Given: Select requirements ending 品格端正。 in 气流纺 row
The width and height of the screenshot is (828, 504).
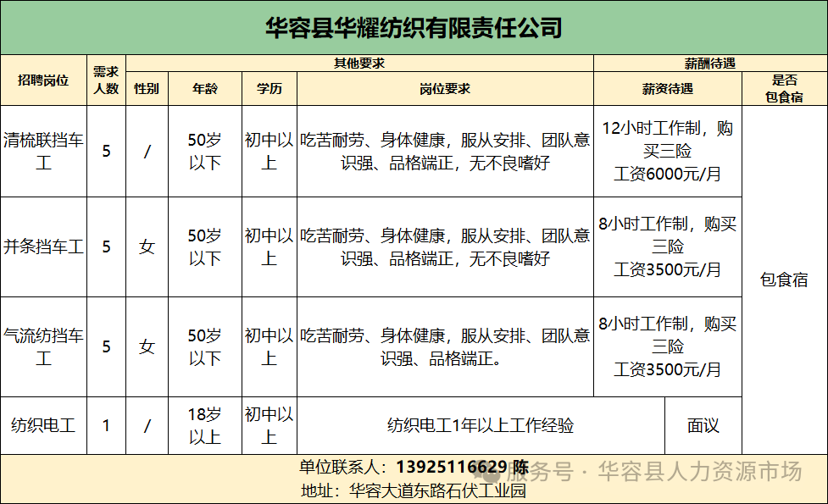Looking at the screenshot, I should click(445, 346).
